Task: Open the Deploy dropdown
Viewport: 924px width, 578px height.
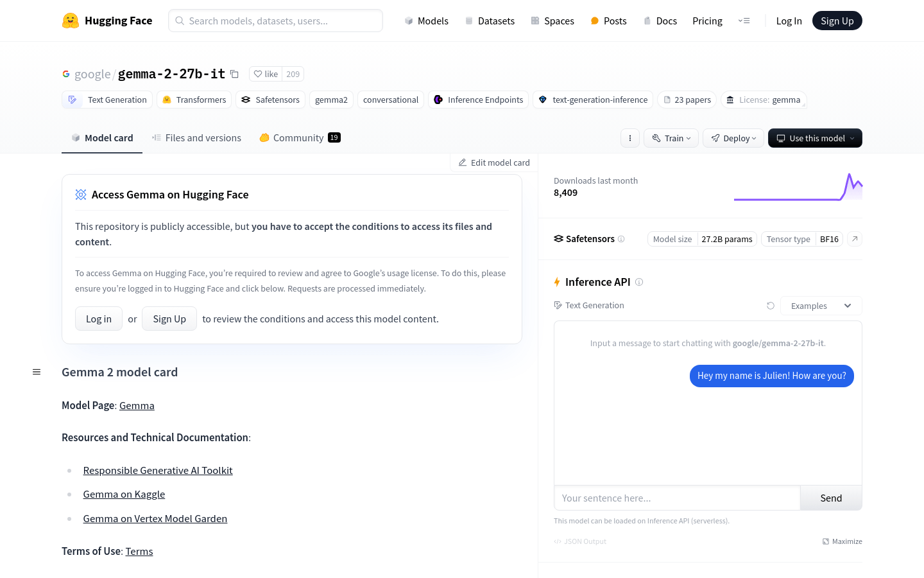Action: pyautogui.click(x=733, y=138)
